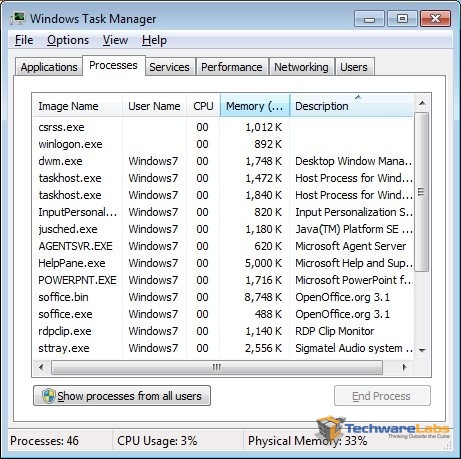Screen dimensions: 461x459
Task: Click the vertical scrollbar thumb
Action: click(x=422, y=192)
